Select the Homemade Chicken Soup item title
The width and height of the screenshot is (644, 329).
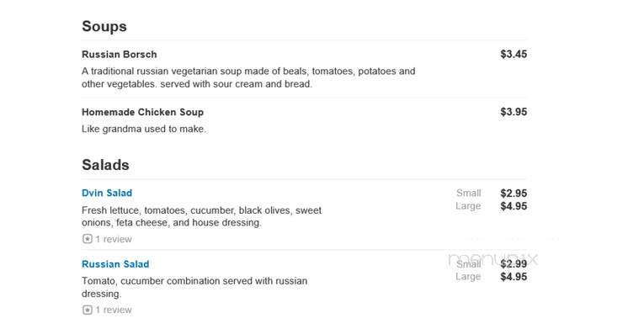tap(142, 112)
